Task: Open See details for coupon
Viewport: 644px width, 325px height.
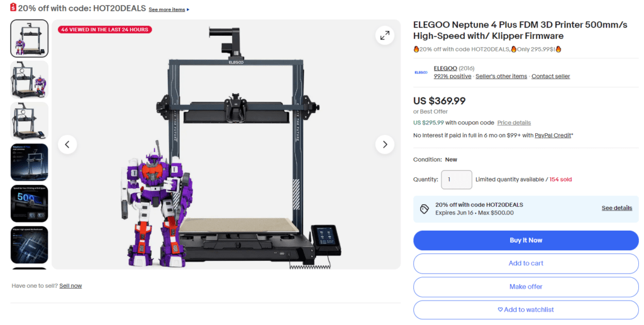Action: coord(617,208)
